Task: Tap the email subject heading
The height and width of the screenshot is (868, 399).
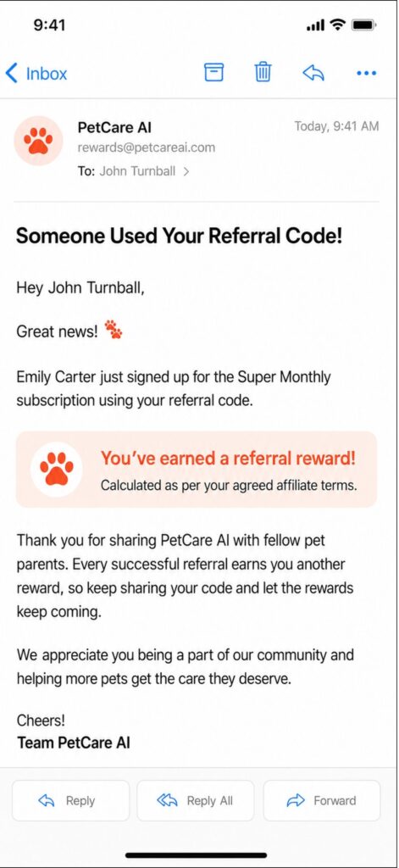Action: coord(180,236)
